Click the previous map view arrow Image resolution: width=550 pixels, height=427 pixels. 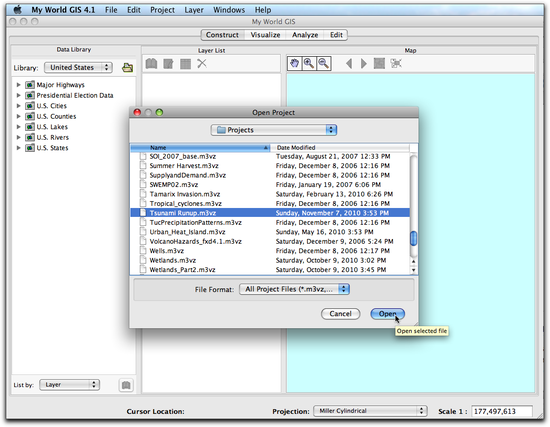pos(349,64)
